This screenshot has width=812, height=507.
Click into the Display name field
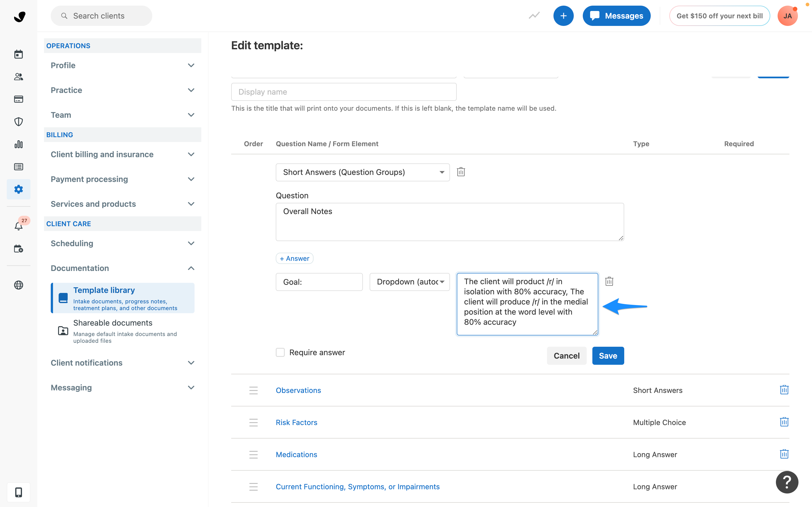click(x=344, y=92)
